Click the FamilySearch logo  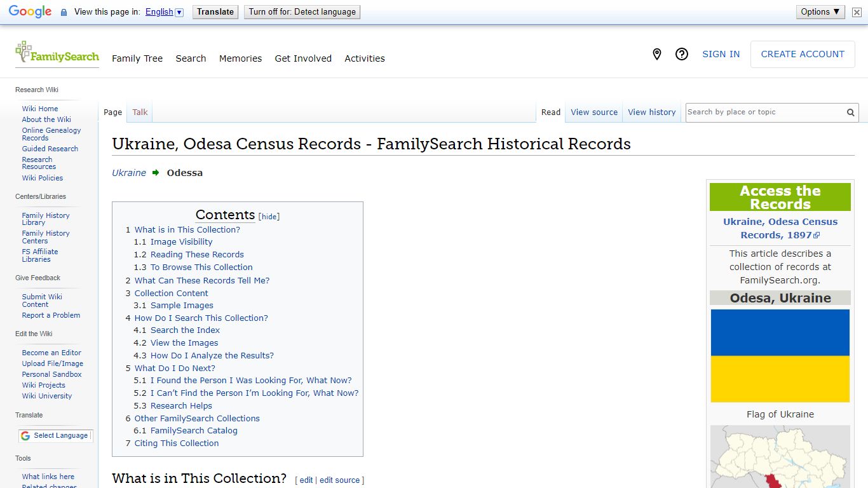click(57, 53)
